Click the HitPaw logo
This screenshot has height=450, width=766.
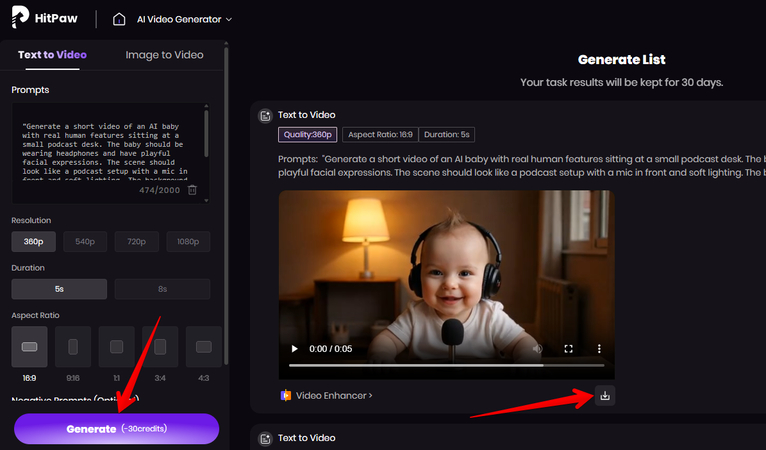coord(44,18)
